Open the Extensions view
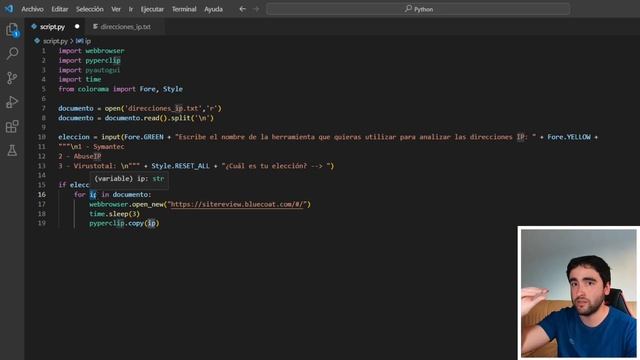 coord(12,126)
